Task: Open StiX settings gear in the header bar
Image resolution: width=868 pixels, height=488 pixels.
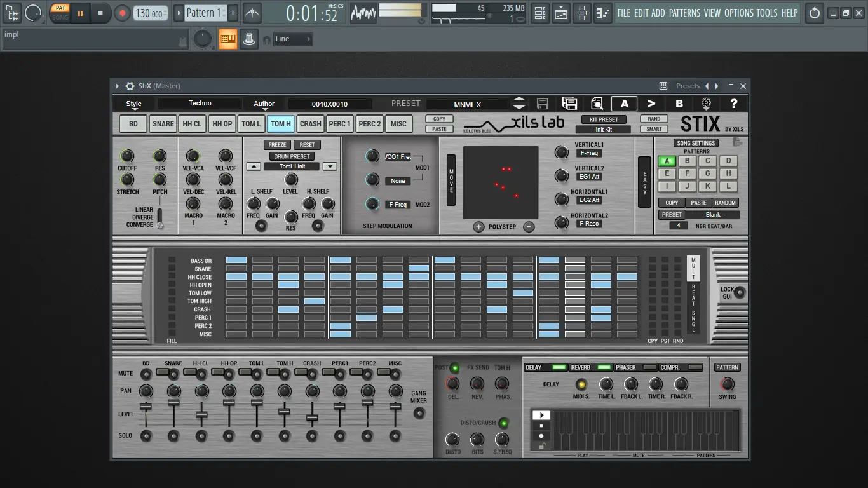Action: pyautogui.click(x=706, y=104)
